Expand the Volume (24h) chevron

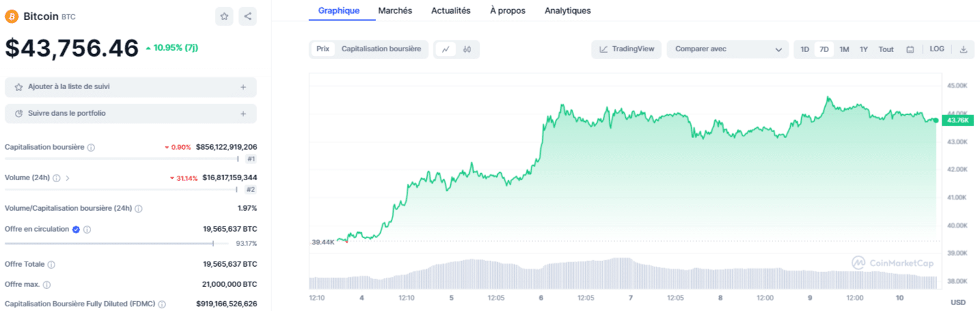(68, 178)
